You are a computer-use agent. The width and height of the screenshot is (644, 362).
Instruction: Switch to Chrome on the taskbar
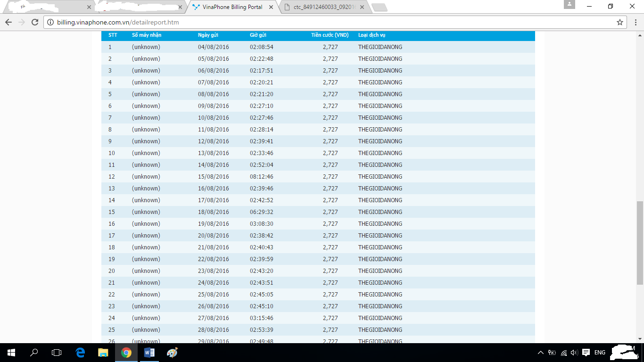126,353
